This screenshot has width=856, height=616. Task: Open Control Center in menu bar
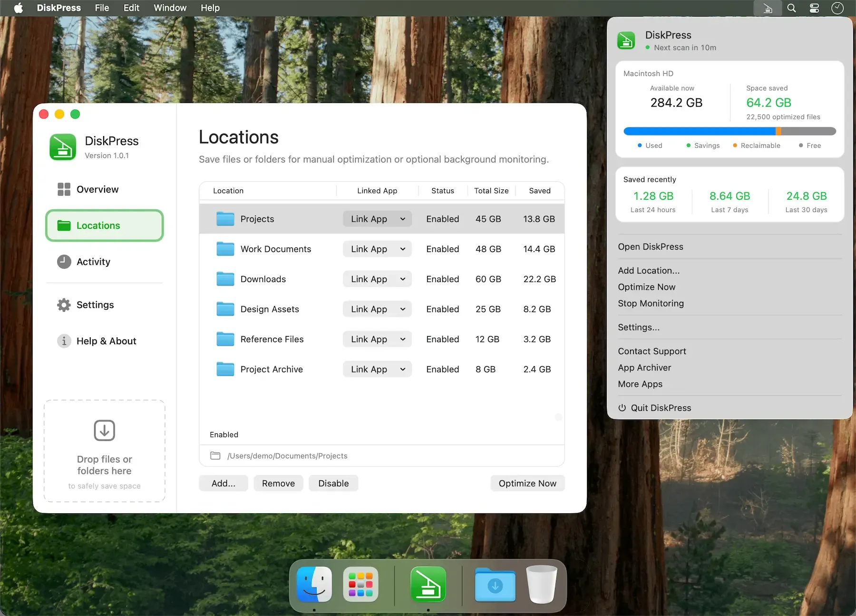814,8
